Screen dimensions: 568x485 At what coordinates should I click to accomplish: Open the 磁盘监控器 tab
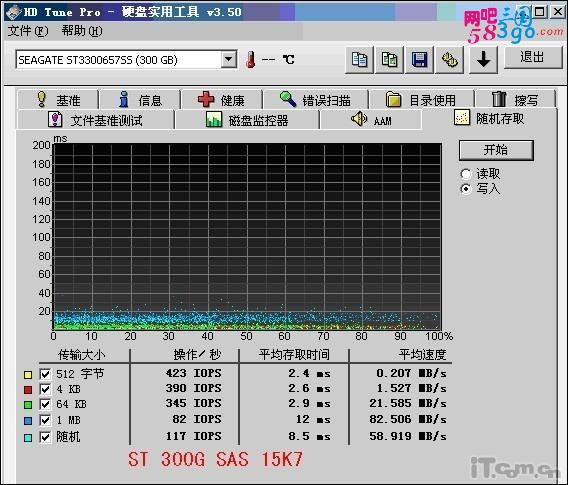pos(247,120)
